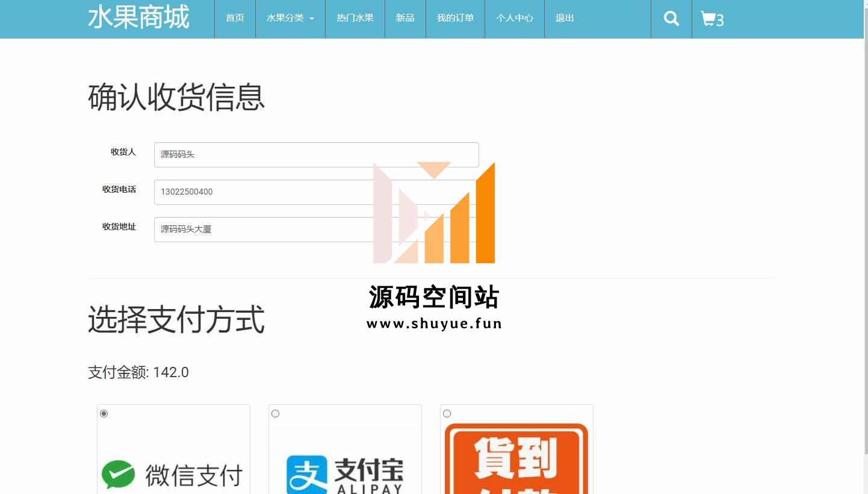Click the 收货人 label

click(x=123, y=152)
